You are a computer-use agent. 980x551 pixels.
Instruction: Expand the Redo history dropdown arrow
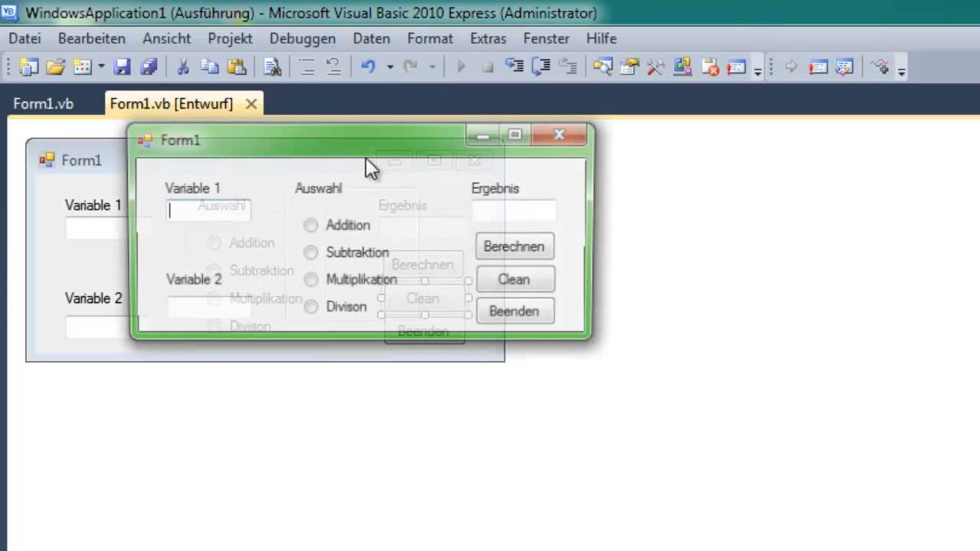432,67
